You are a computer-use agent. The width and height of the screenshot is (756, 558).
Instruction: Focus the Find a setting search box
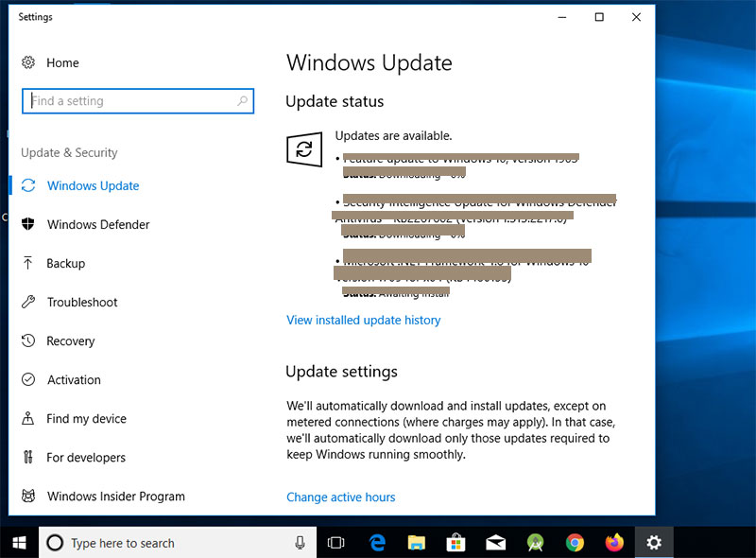click(138, 101)
